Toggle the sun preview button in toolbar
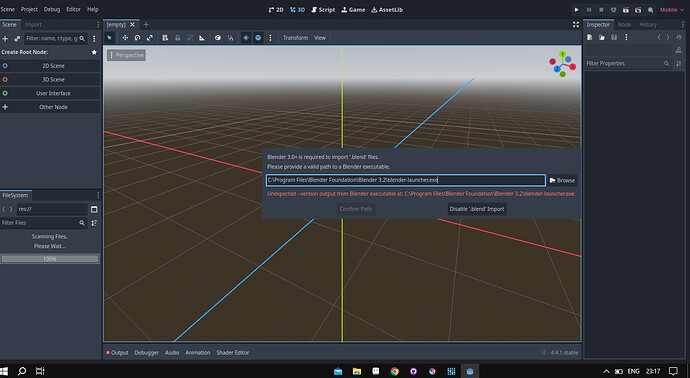Image resolution: width=690 pixels, height=378 pixels. click(246, 38)
